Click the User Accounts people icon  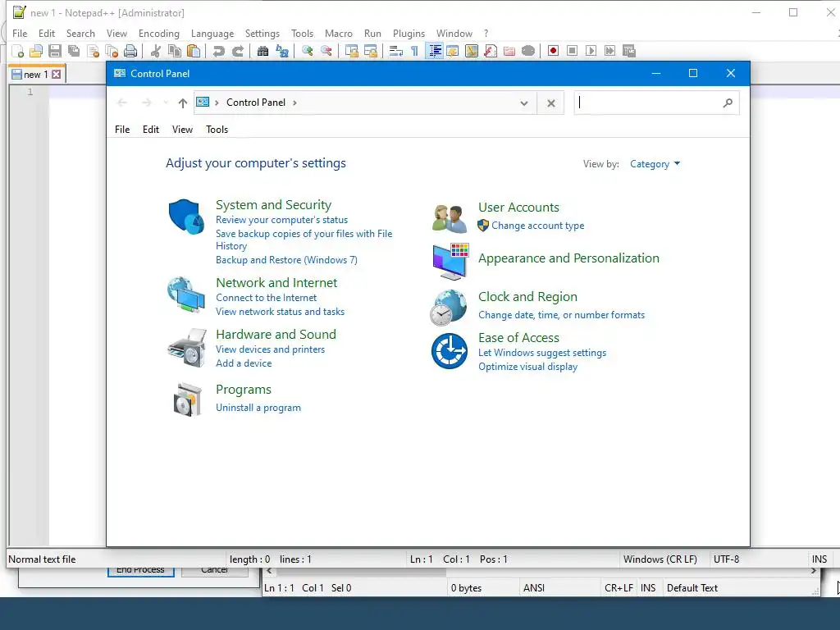450,218
